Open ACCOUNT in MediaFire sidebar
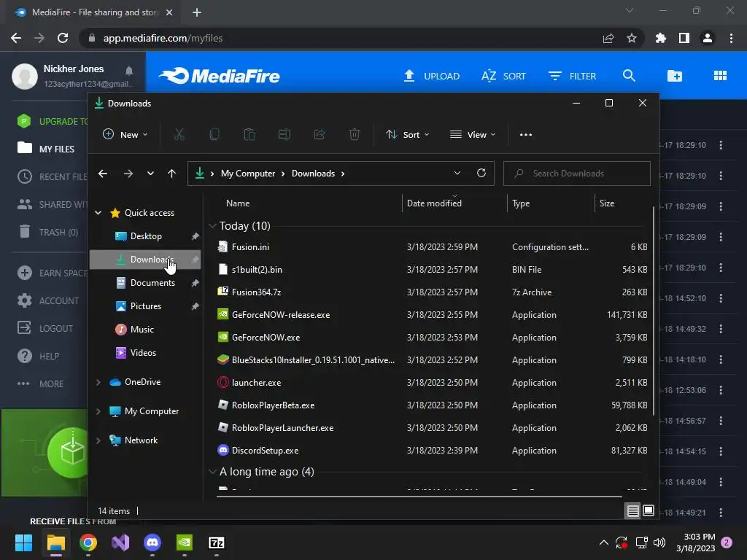Screen dimensions: 747x560 click(47, 300)
